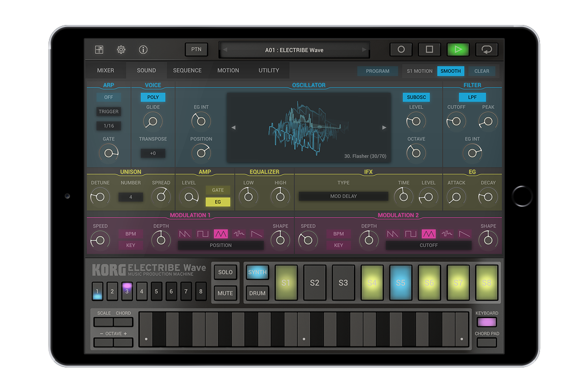Click the loop transport icon
The image size is (588, 392).
(488, 49)
